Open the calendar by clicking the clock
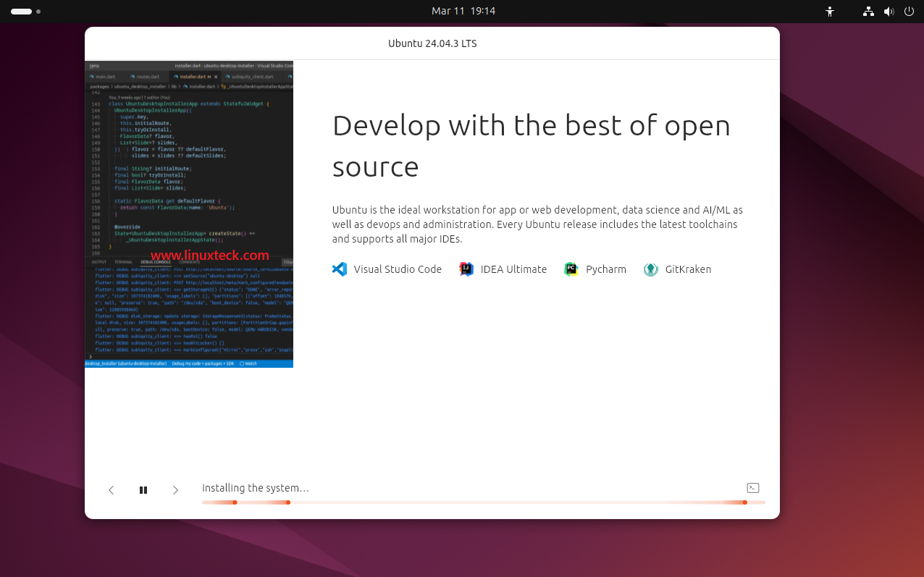The height and width of the screenshot is (577, 924). pos(463,11)
